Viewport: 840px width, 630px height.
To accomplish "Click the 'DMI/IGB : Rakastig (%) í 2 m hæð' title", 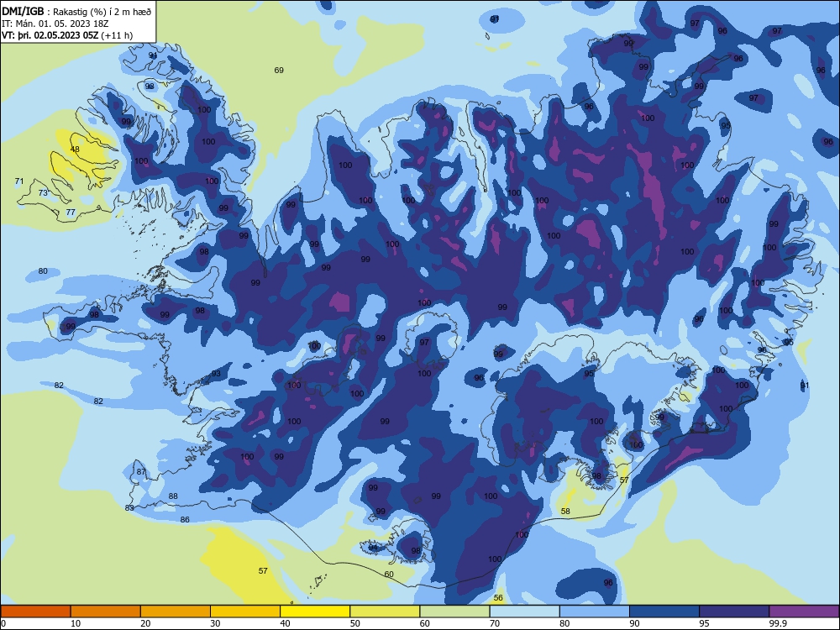I will point(76,11).
